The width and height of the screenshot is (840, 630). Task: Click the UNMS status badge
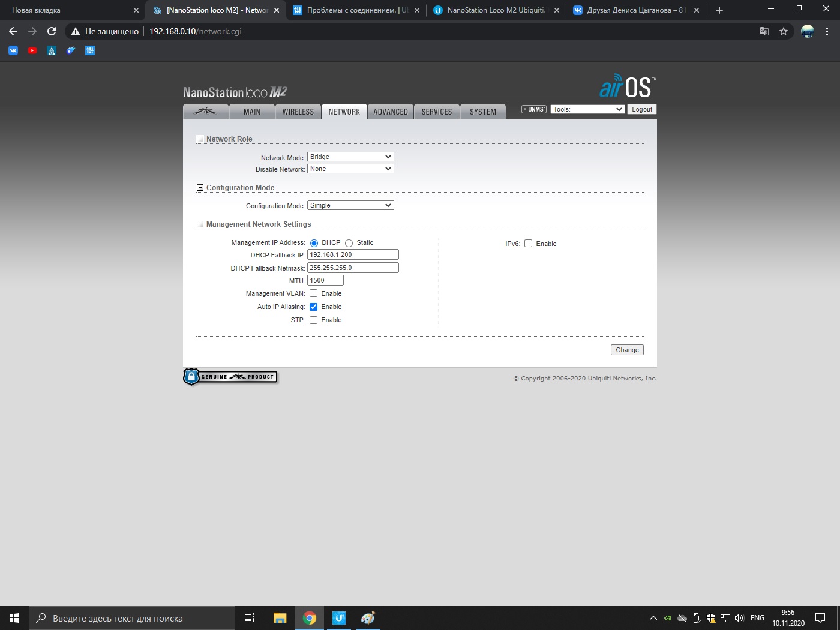(534, 109)
